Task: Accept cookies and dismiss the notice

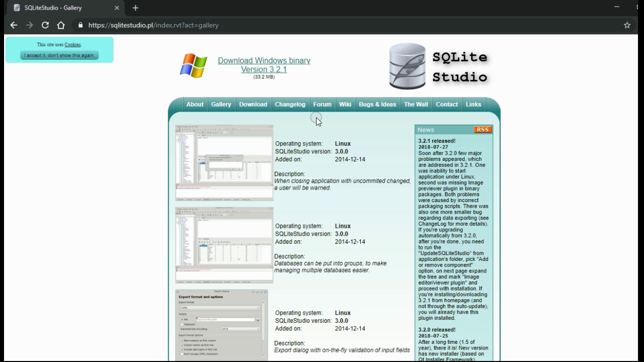Action: pos(59,55)
